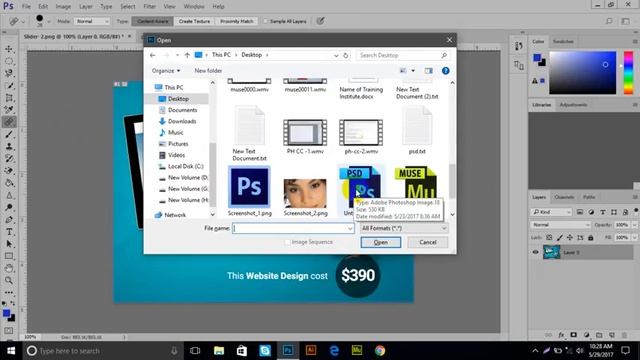Viewport: 640px width, 360px height.
Task: Click inside the color picker field
Action: pyautogui.click(x=582, y=73)
